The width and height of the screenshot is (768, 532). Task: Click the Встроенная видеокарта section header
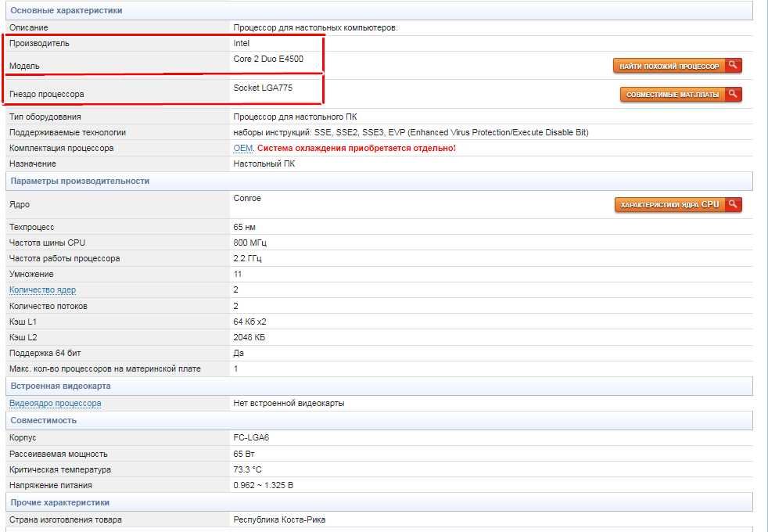pos(379,386)
